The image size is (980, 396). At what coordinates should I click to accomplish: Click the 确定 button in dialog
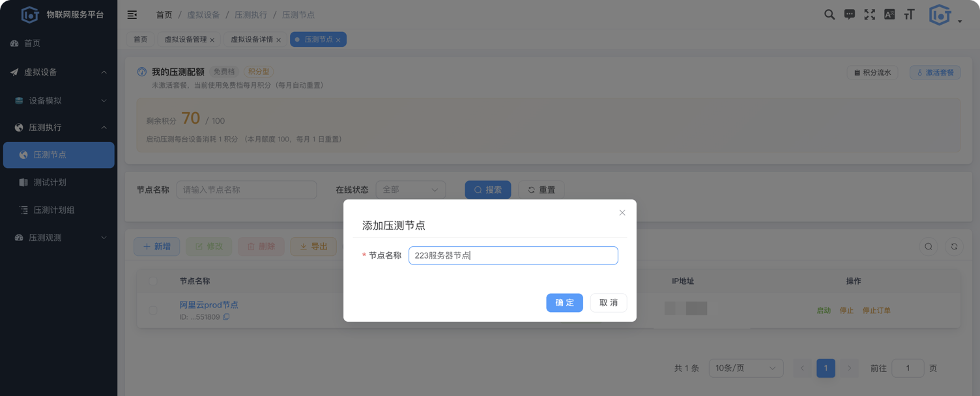(x=564, y=303)
